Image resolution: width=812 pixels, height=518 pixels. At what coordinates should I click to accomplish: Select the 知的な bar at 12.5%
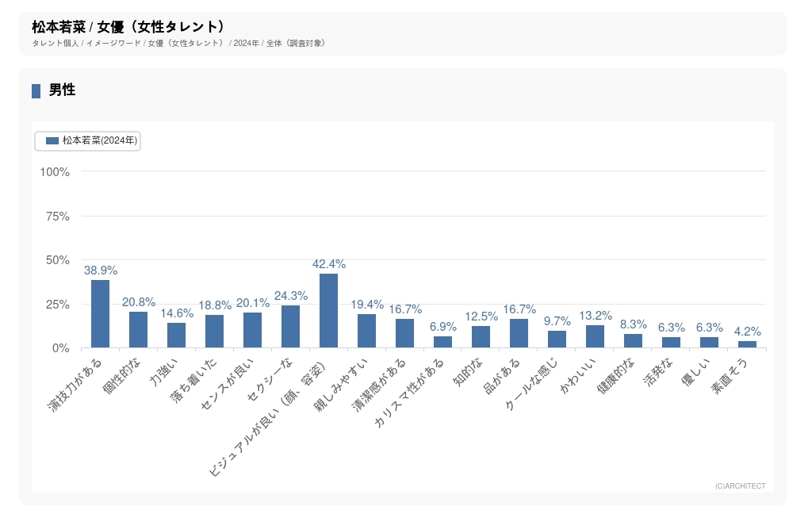tap(481, 337)
